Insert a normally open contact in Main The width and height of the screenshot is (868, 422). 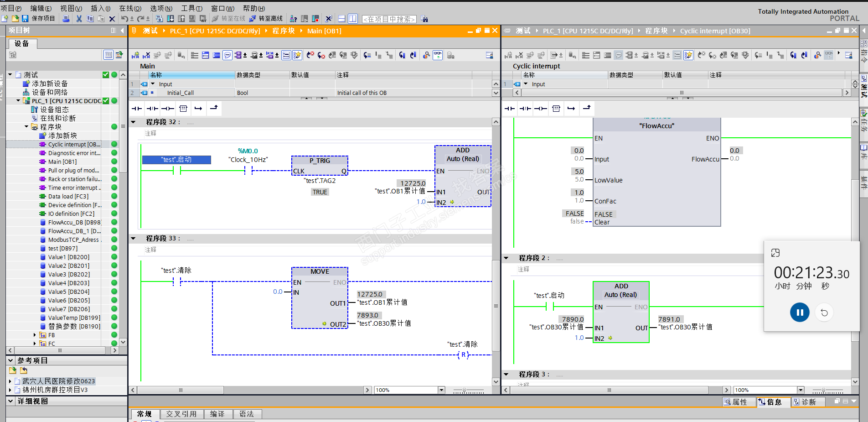137,109
